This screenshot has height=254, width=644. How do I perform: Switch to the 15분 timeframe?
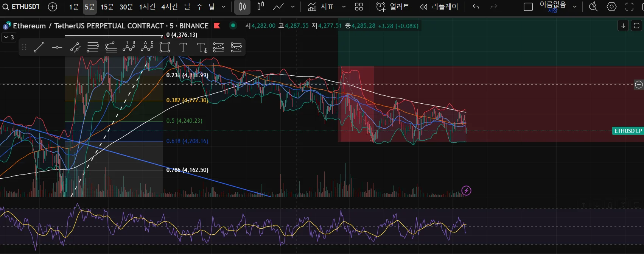pyautogui.click(x=107, y=7)
